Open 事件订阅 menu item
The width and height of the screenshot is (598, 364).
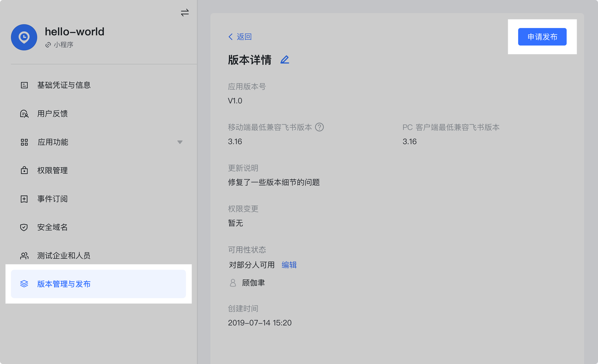pos(52,199)
